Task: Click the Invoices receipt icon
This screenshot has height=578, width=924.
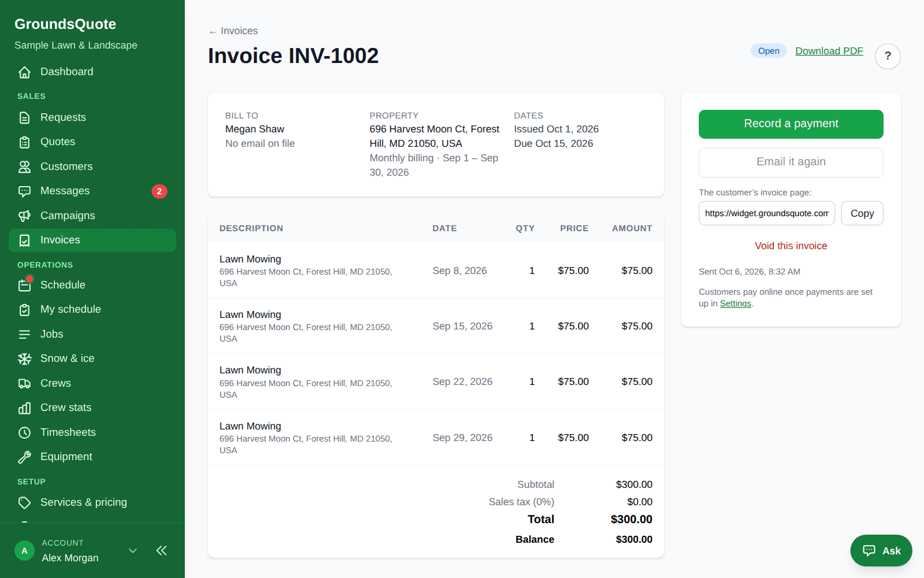Action: point(24,240)
